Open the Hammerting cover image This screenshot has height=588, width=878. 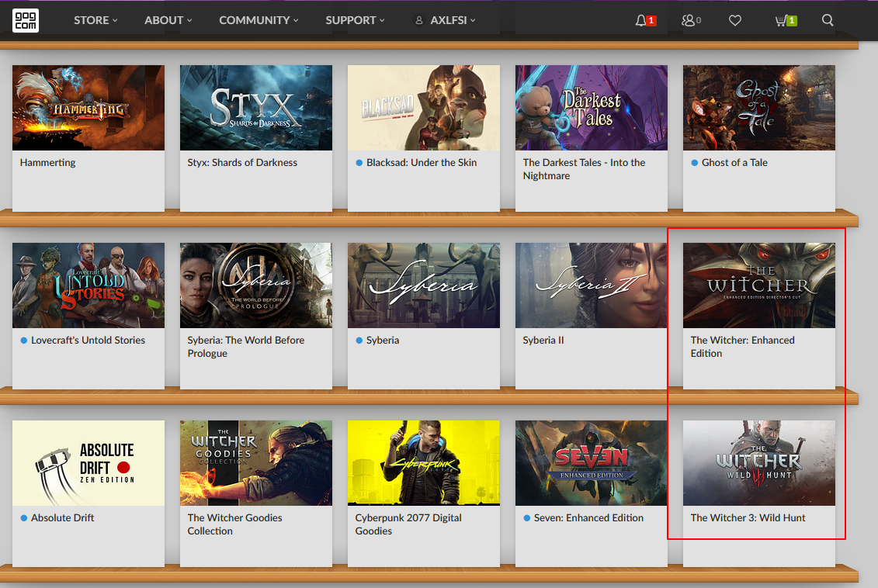pos(88,107)
